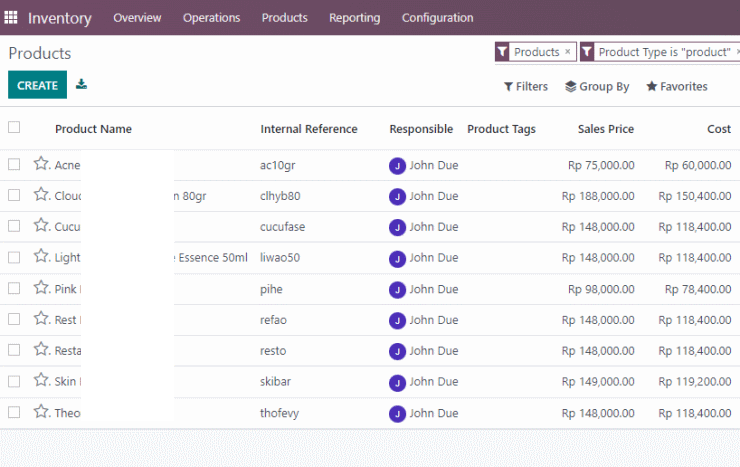The width and height of the screenshot is (740, 467).
Task: Click John Due avatar in ac10gr row
Action: point(397,166)
